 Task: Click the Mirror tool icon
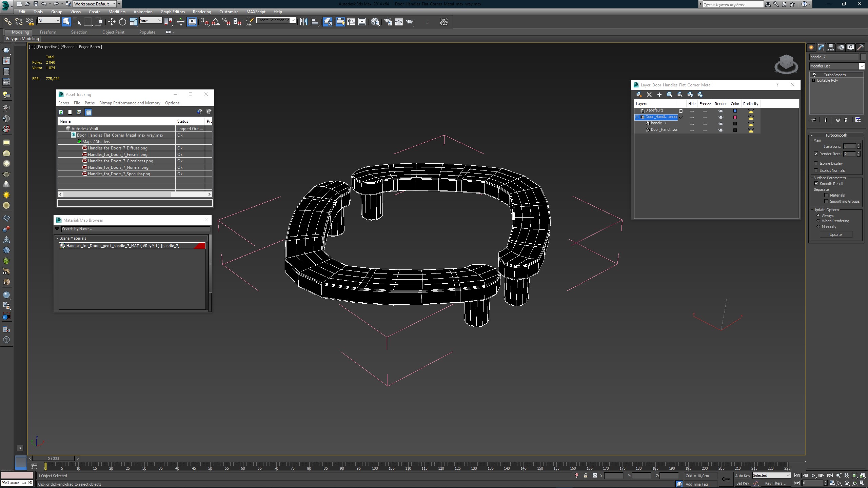click(303, 22)
